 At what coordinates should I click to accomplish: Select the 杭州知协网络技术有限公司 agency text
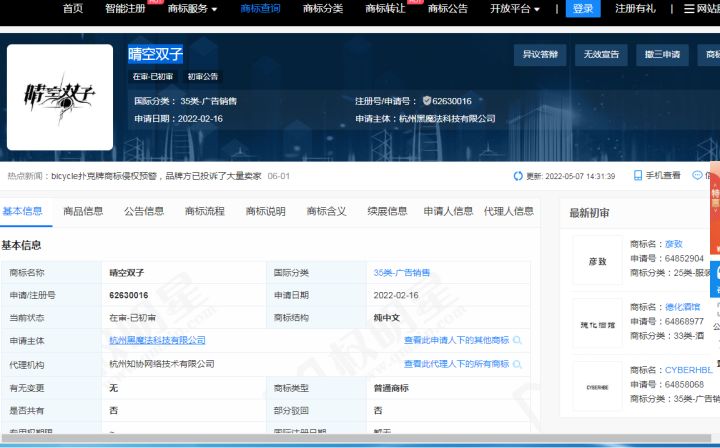pyautogui.click(x=162, y=364)
